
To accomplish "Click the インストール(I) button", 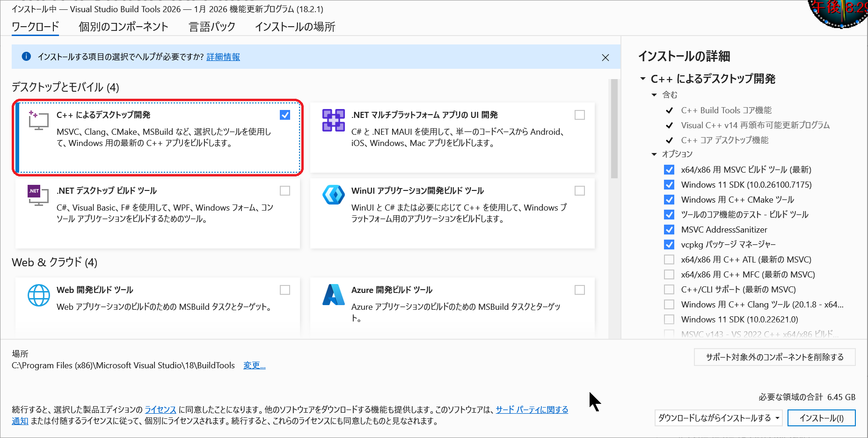I will coord(822,418).
